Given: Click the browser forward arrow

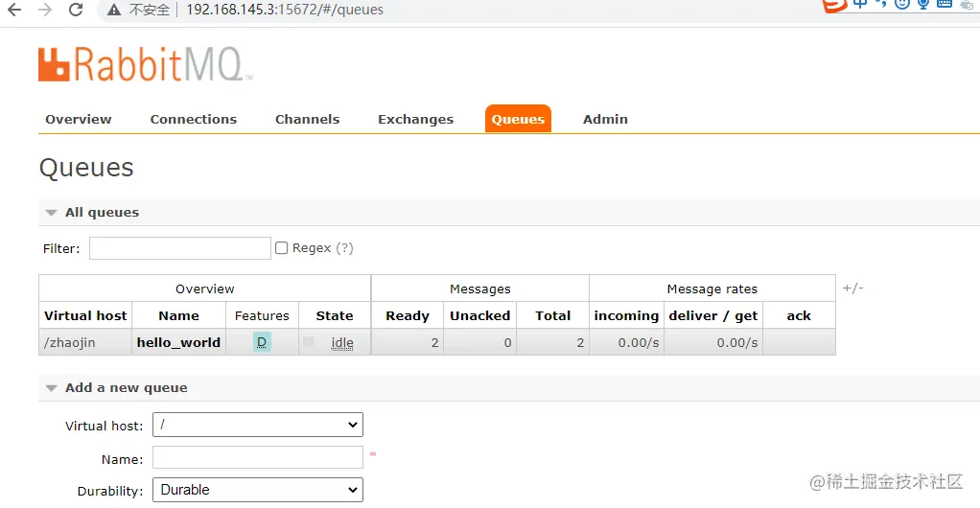Looking at the screenshot, I should (45, 10).
